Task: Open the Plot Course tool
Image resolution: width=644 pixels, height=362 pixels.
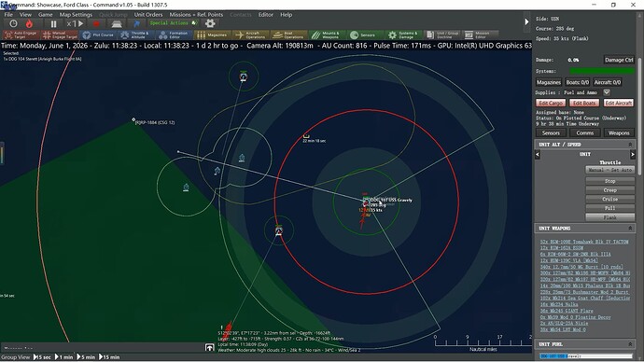Action: click(x=98, y=35)
